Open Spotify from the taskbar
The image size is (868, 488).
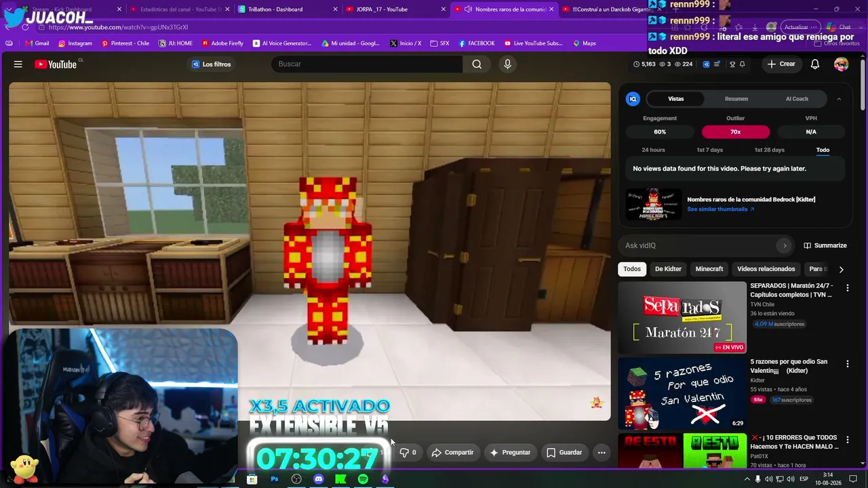pyautogui.click(x=363, y=479)
